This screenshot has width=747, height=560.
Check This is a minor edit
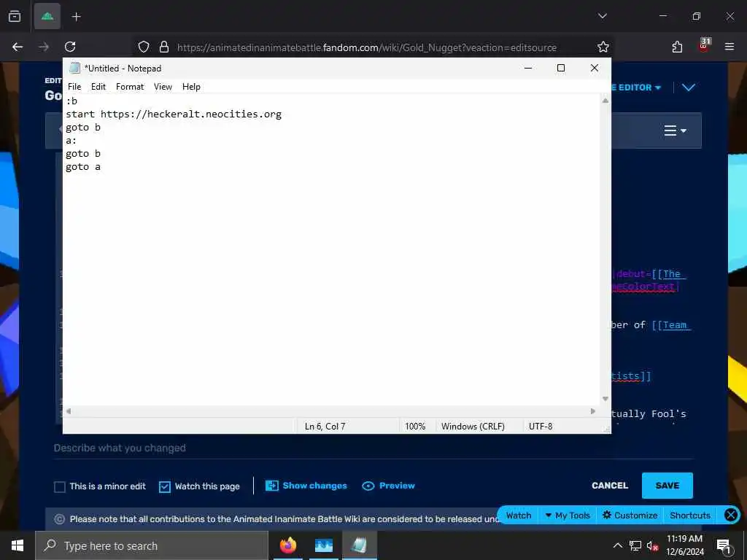pyautogui.click(x=60, y=486)
